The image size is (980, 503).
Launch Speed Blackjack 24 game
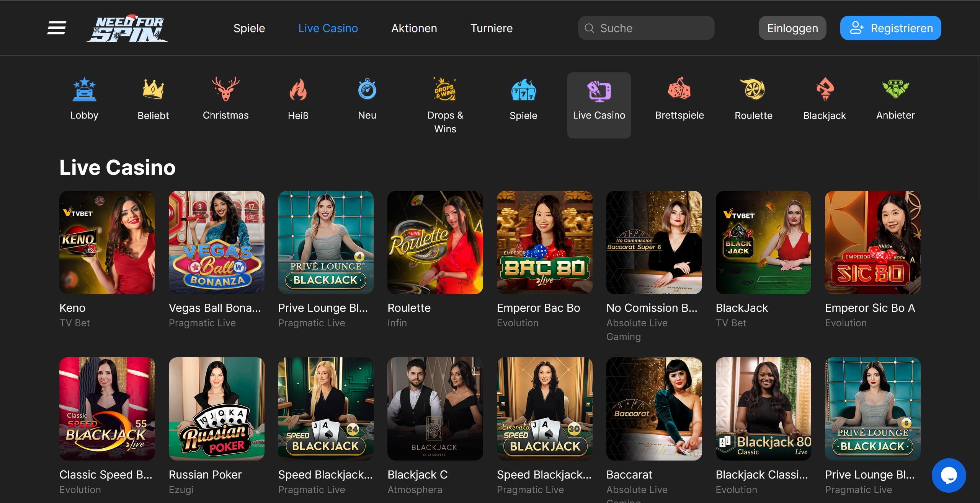point(326,409)
